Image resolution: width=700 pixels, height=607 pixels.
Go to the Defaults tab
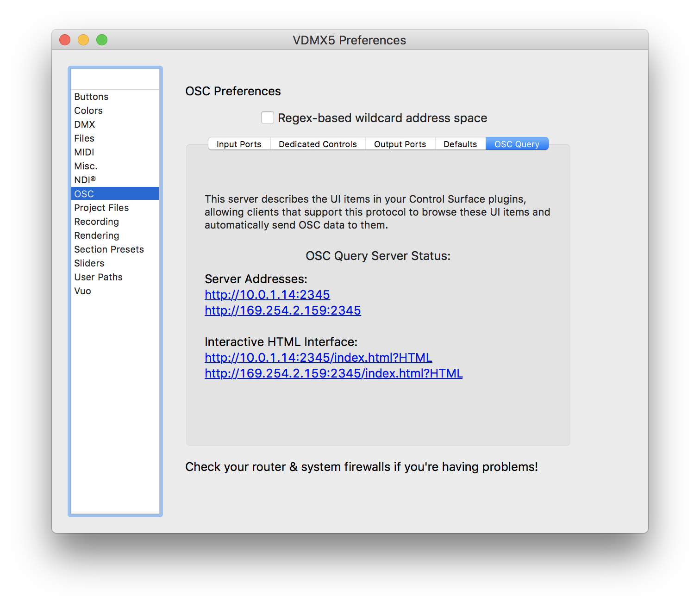[x=460, y=144]
